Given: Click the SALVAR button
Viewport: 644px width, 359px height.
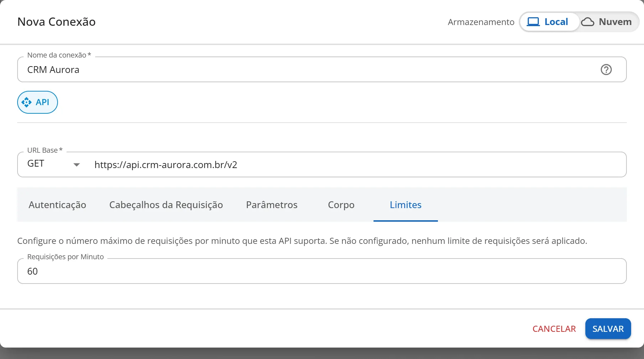Looking at the screenshot, I should click(608, 329).
